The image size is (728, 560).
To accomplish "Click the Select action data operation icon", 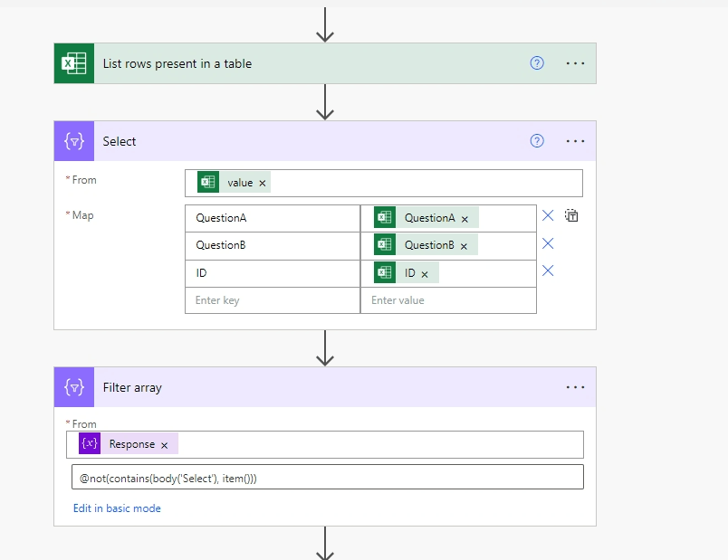I will [x=74, y=141].
